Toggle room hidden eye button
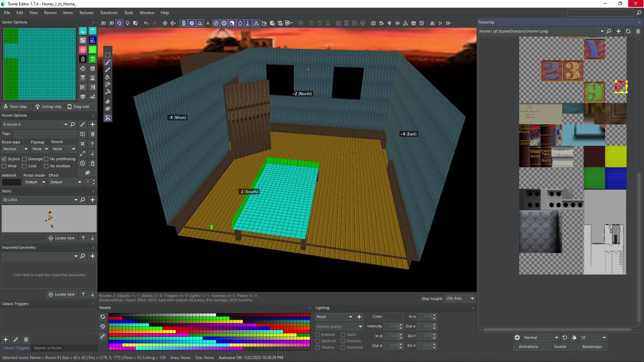The width and height of the screenshot is (644, 362). click(x=88, y=172)
